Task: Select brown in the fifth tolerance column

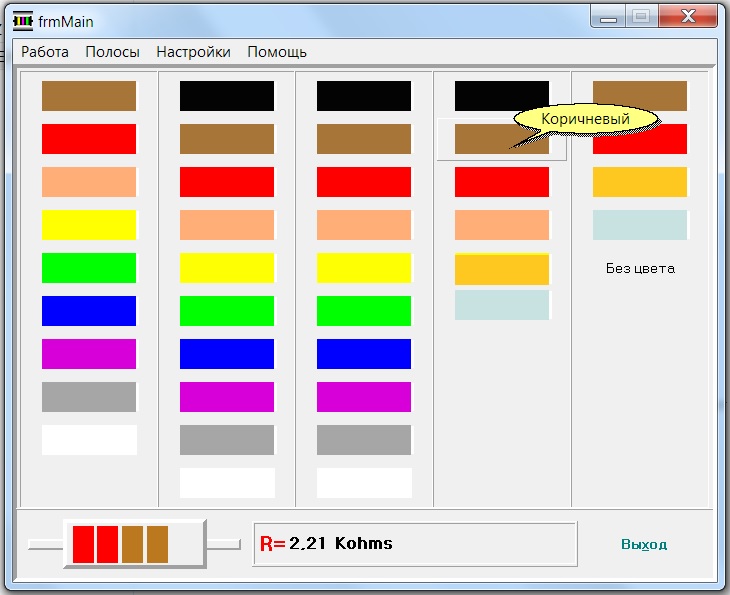Action: pyautogui.click(x=640, y=96)
